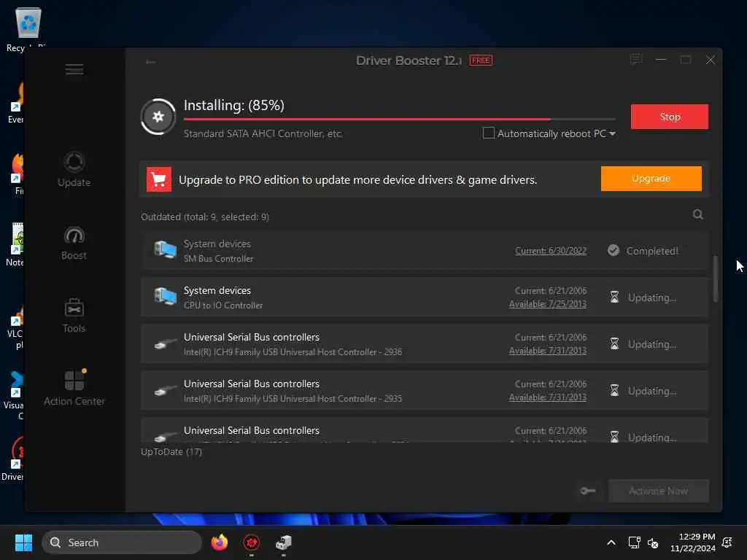Click the Completed! checkmark icon

pyautogui.click(x=613, y=250)
